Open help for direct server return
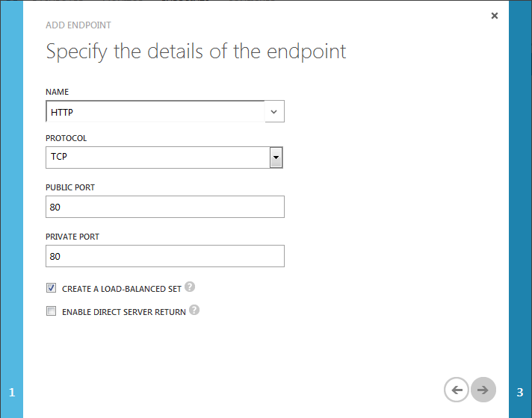Image resolution: width=532 pixels, height=418 pixels. (194, 310)
